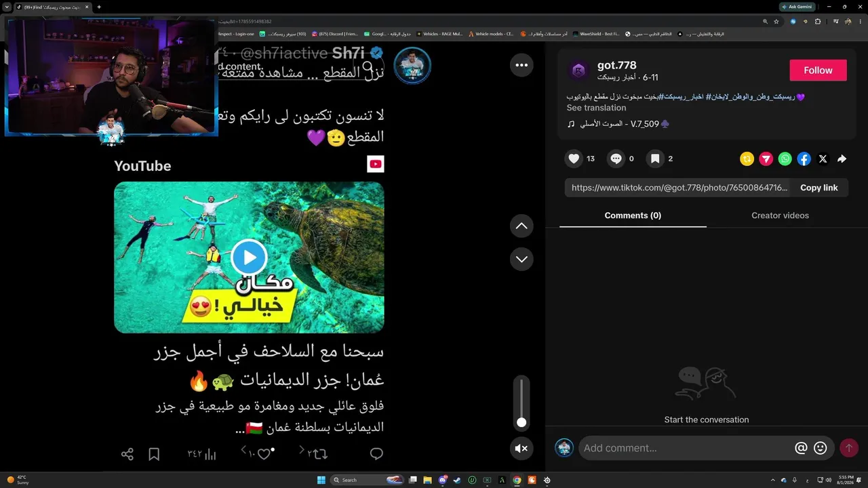868x488 pixels.
Task: Open the three-dot more options menu
Action: [x=521, y=65]
